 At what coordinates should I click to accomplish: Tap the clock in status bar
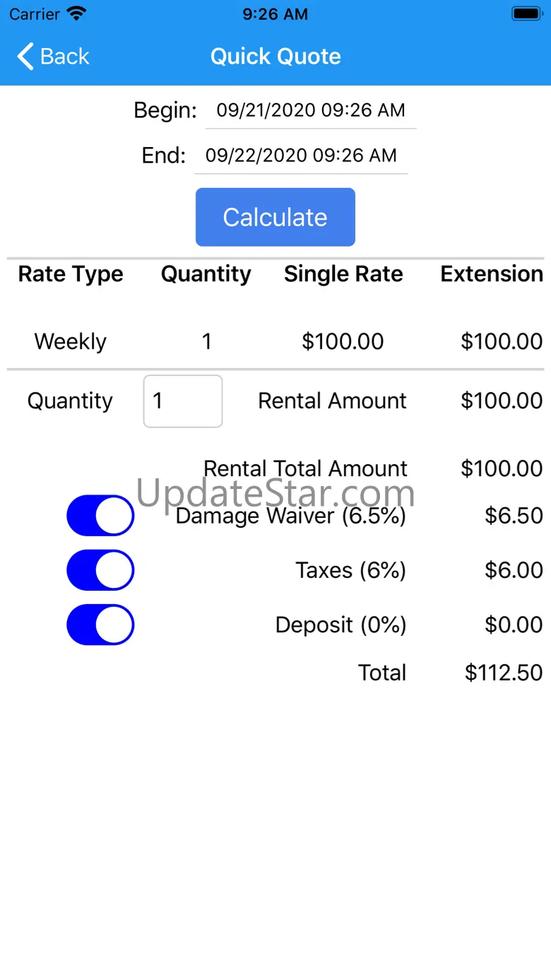275,14
